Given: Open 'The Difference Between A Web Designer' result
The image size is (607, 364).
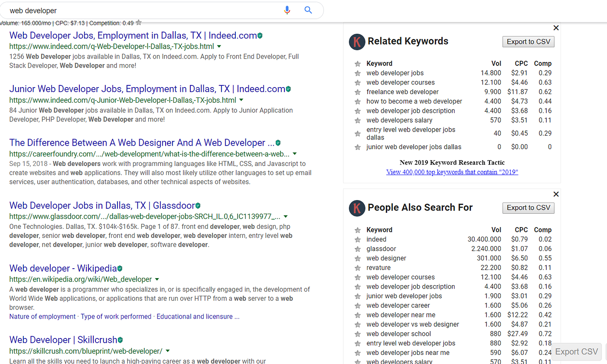Looking at the screenshot, I should click(142, 143).
